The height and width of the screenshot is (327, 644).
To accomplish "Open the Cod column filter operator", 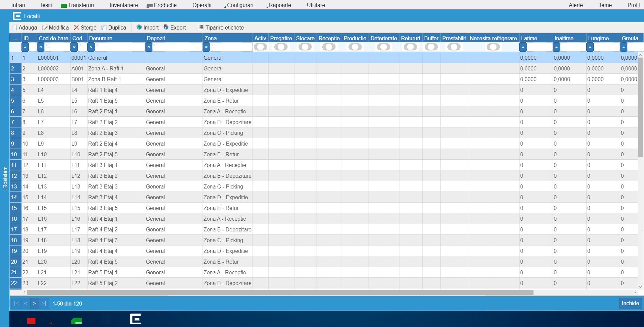I will coord(74,47).
